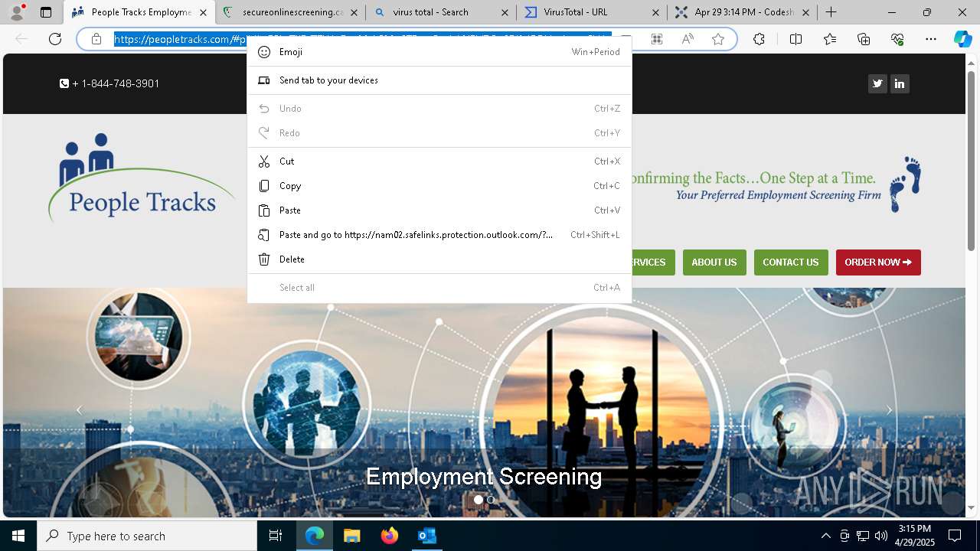Choose Paste in the context menu
Viewport: 980px width, 551px height.
click(439, 210)
